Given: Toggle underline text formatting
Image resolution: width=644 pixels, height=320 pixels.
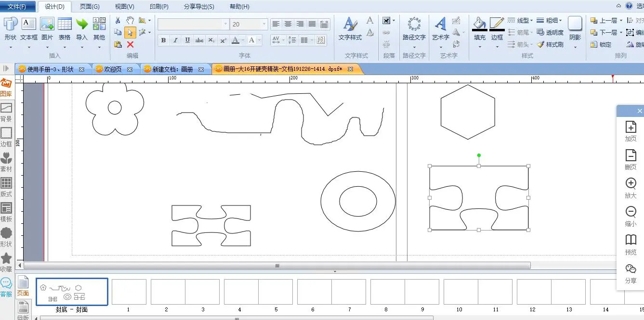Looking at the screenshot, I should coord(187,40).
